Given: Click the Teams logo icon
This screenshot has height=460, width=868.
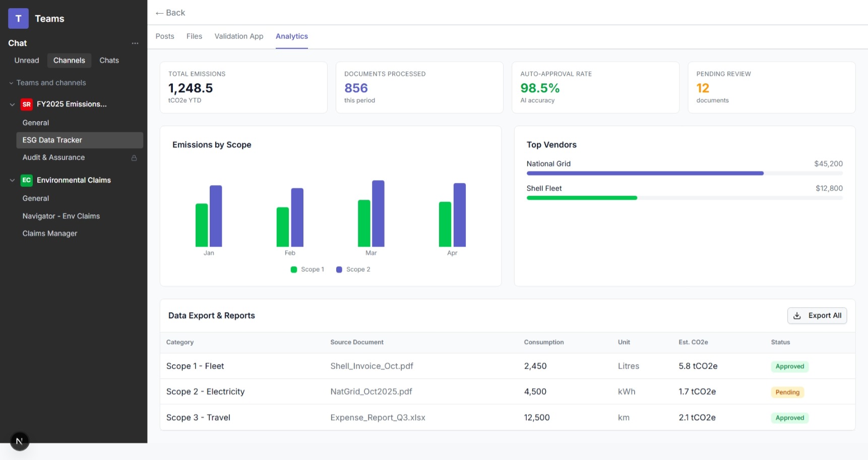Looking at the screenshot, I should click(18, 18).
